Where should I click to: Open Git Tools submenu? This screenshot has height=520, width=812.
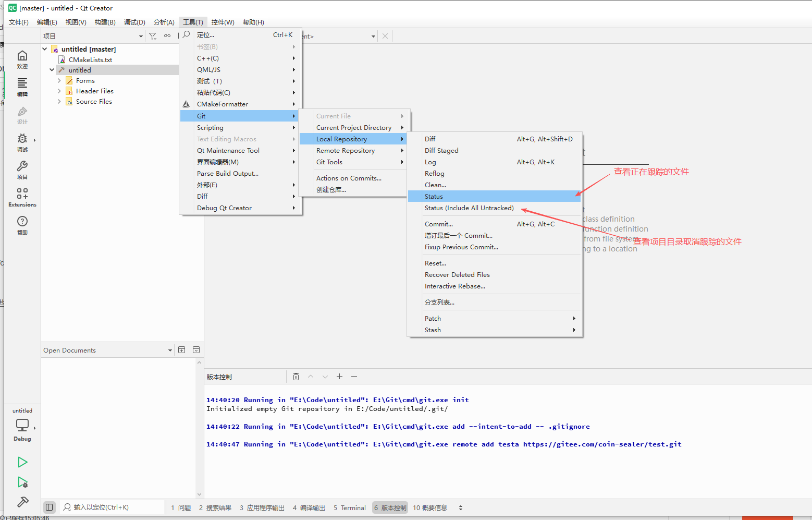click(353, 162)
